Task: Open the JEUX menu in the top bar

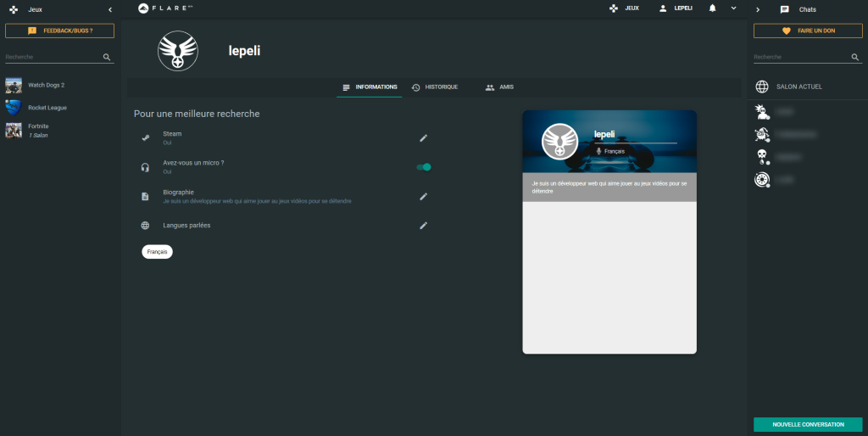Action: click(x=624, y=8)
